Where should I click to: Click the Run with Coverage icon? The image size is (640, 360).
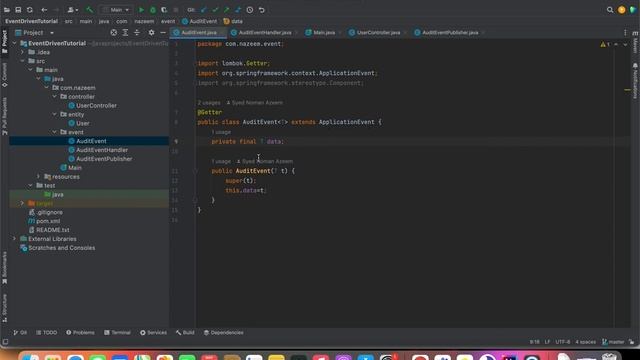click(164, 10)
